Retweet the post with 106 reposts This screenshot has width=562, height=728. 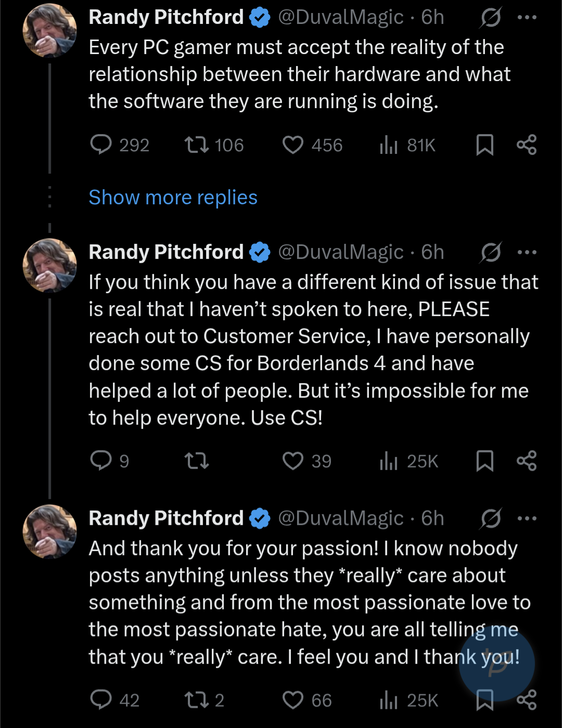click(197, 145)
